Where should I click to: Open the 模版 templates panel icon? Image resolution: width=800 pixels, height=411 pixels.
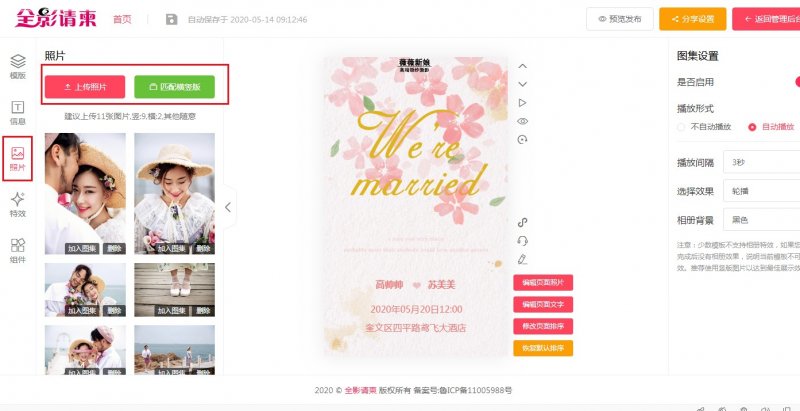[18, 67]
